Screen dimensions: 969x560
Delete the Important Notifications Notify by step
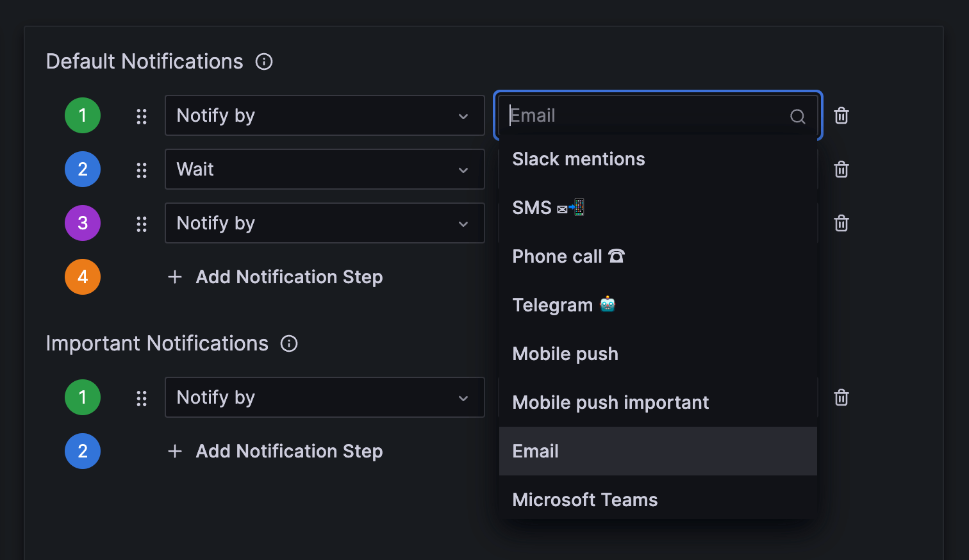coord(841,397)
